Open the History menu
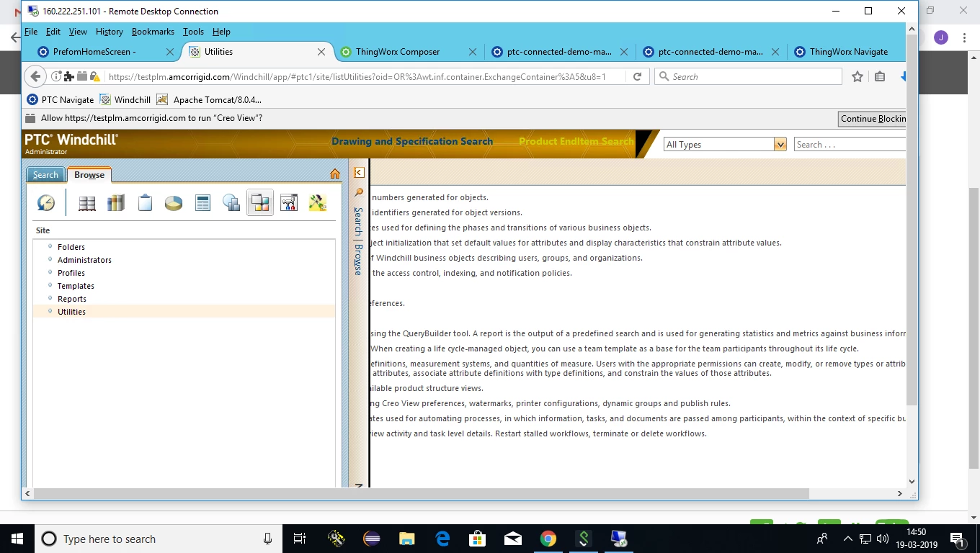 pyautogui.click(x=110, y=32)
